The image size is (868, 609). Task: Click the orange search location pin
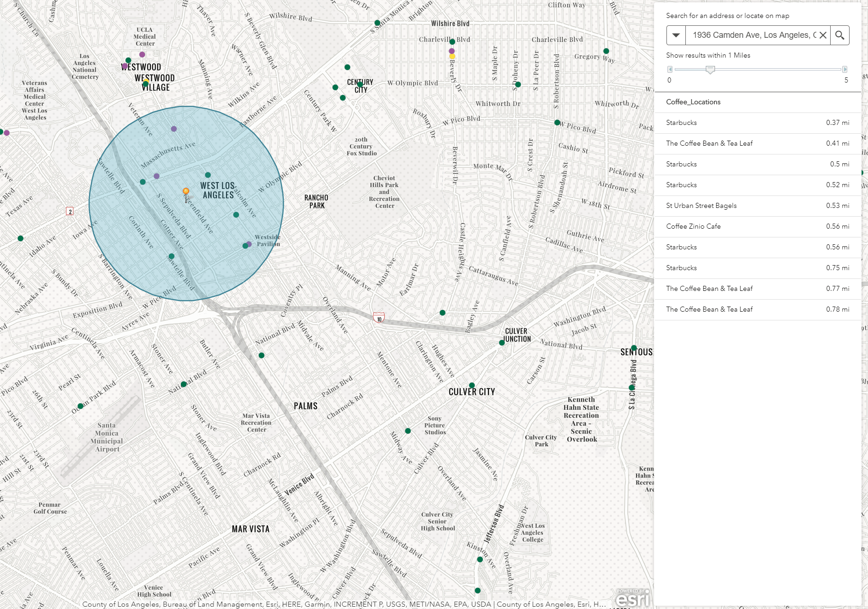tap(186, 191)
